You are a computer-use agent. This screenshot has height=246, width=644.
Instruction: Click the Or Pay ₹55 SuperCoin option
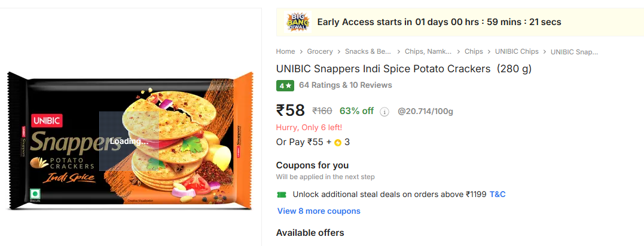[313, 142]
